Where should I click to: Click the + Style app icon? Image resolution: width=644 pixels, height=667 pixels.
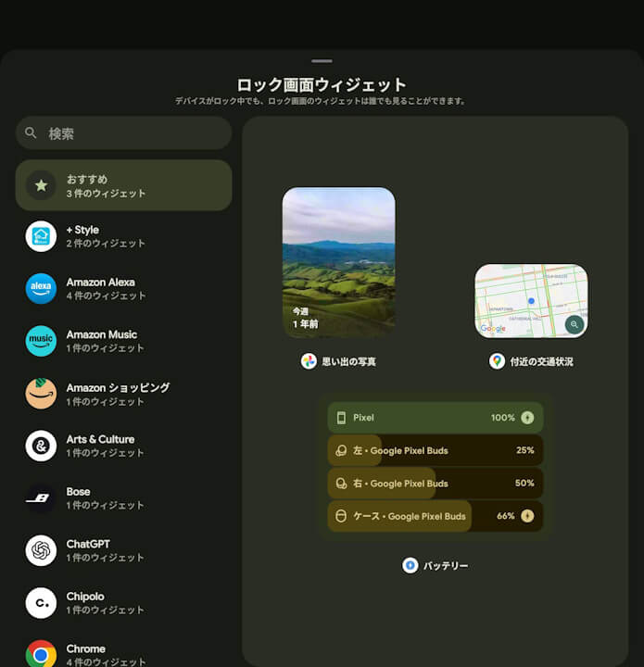point(41,236)
